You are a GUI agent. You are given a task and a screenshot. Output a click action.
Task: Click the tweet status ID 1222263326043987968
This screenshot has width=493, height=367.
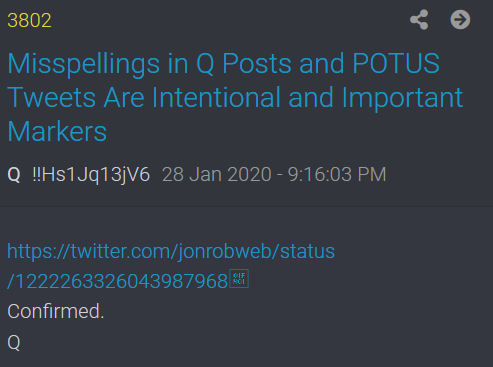click(x=122, y=281)
